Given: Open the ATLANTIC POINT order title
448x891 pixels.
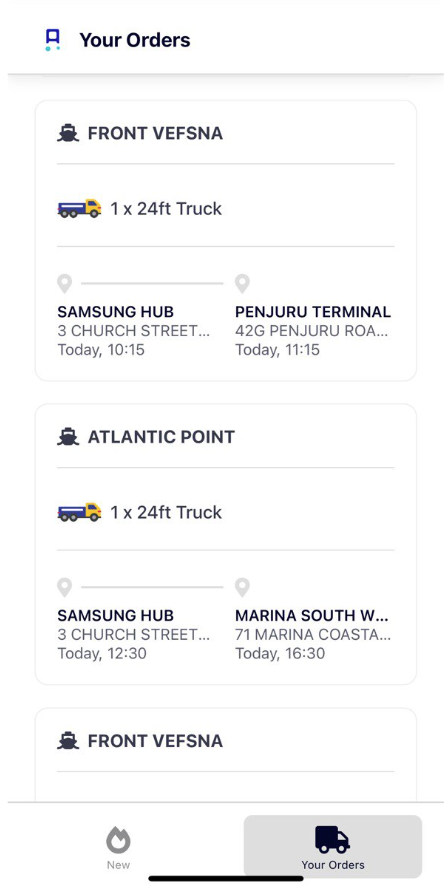Looking at the screenshot, I should (161, 437).
